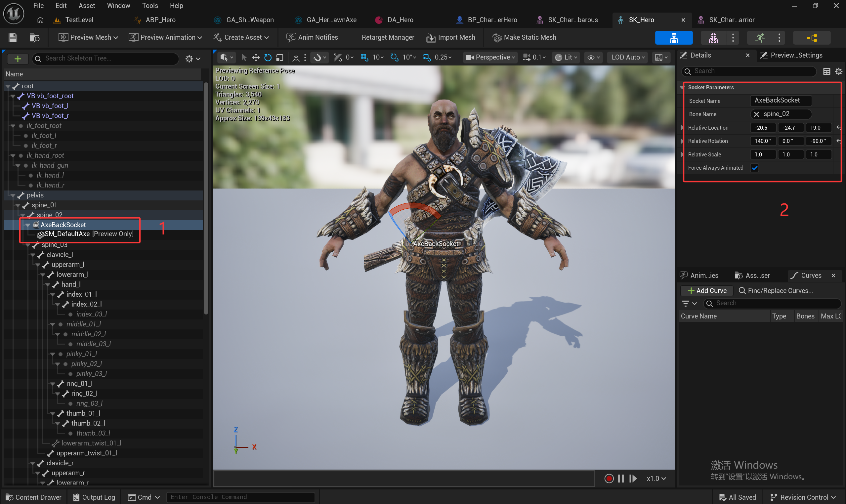Switch to Animation editor mode icon
Image resolution: width=846 pixels, height=504 pixels.
(x=760, y=37)
